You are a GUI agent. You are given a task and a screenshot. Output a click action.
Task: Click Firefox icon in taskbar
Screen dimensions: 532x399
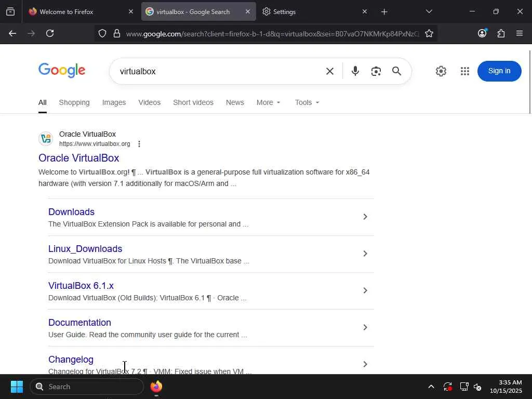(x=156, y=387)
